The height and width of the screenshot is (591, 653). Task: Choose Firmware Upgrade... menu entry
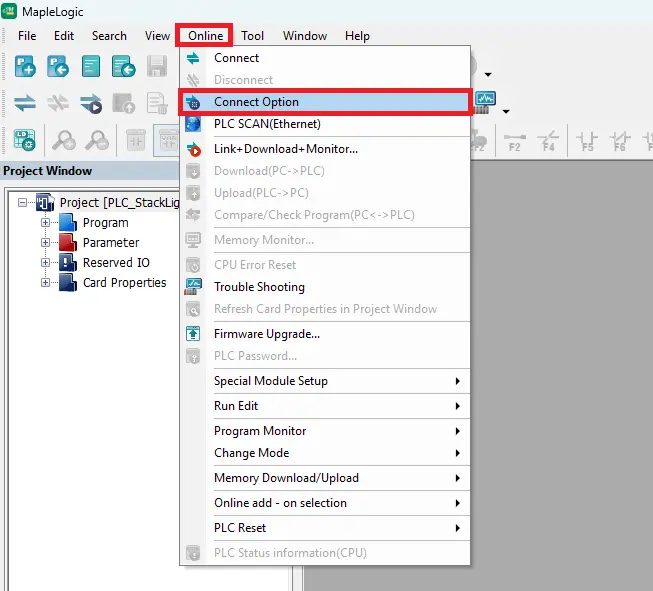coord(325,334)
